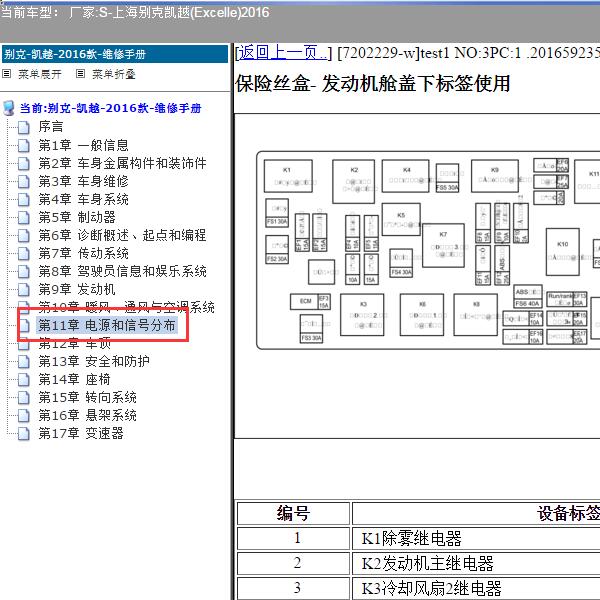Open 第14章 座椅

(74, 379)
